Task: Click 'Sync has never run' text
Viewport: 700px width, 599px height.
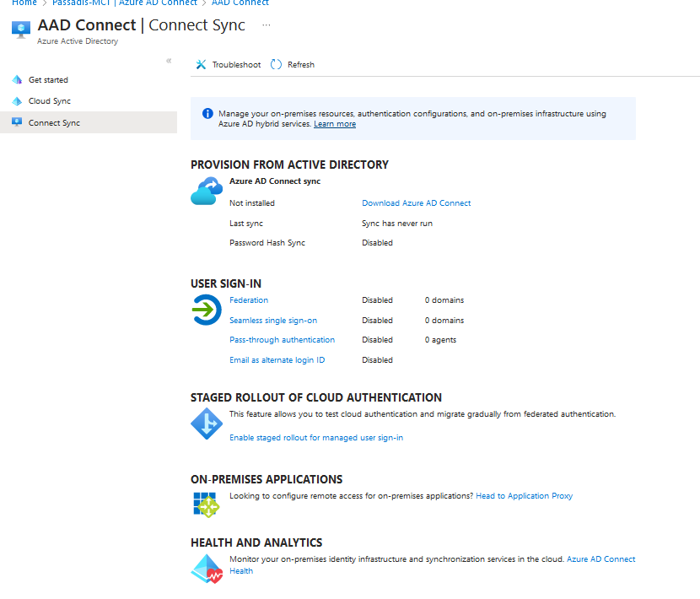Action: (x=397, y=224)
